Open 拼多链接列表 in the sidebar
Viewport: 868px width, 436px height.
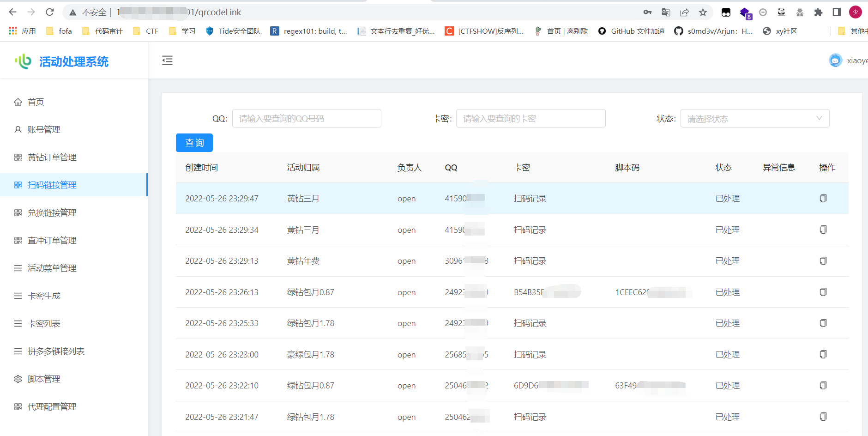[74, 351]
